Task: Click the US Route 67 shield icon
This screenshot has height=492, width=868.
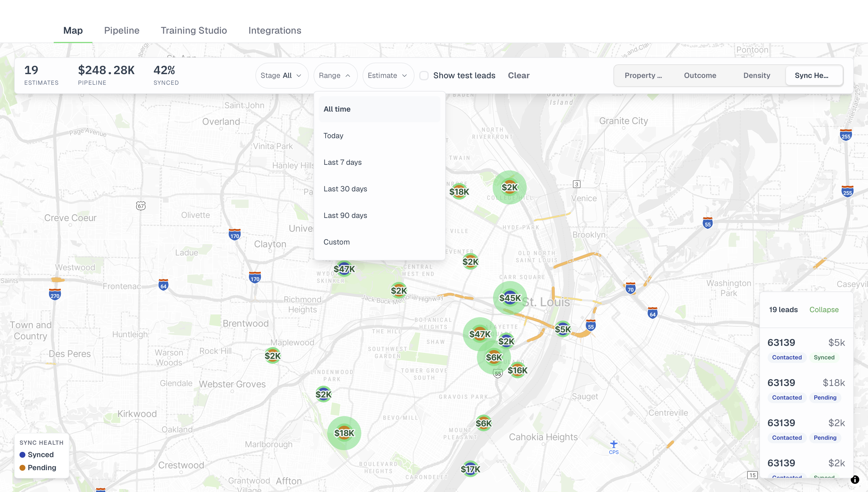Action: point(141,206)
